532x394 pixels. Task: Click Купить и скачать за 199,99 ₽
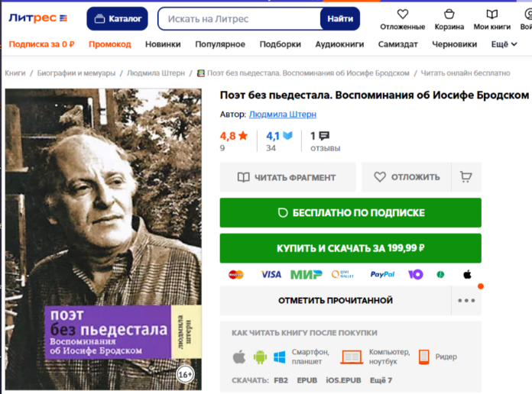pyautogui.click(x=351, y=248)
